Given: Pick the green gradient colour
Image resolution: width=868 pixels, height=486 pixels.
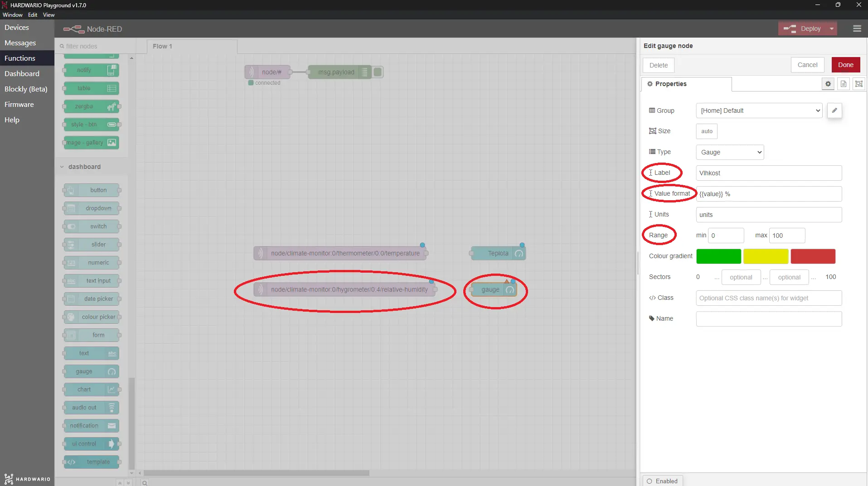Looking at the screenshot, I should click(718, 256).
